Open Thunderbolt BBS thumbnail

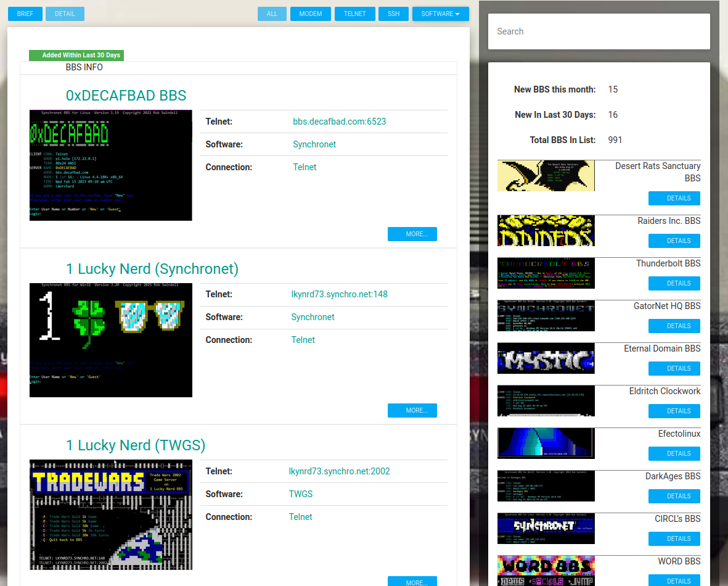tap(546, 273)
